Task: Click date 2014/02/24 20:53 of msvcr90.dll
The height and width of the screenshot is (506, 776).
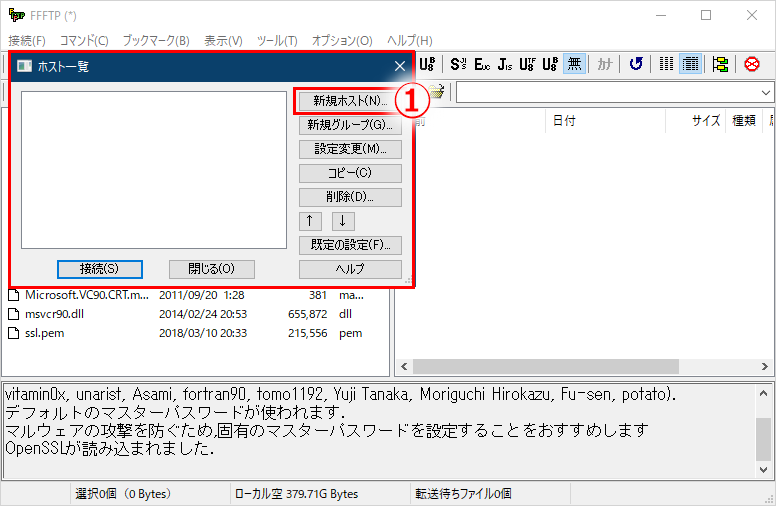Action: pyautogui.click(x=203, y=314)
